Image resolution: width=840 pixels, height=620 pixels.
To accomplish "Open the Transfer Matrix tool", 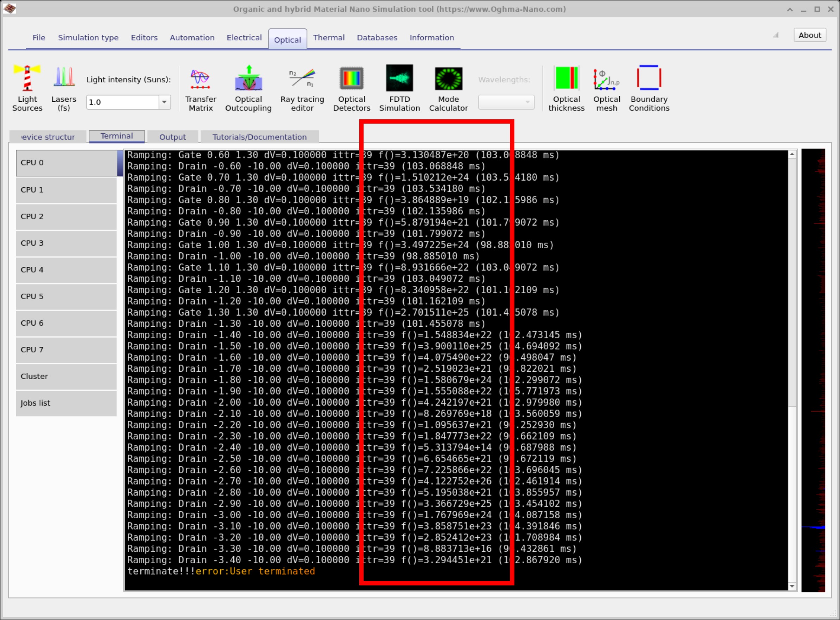I will coord(201,87).
